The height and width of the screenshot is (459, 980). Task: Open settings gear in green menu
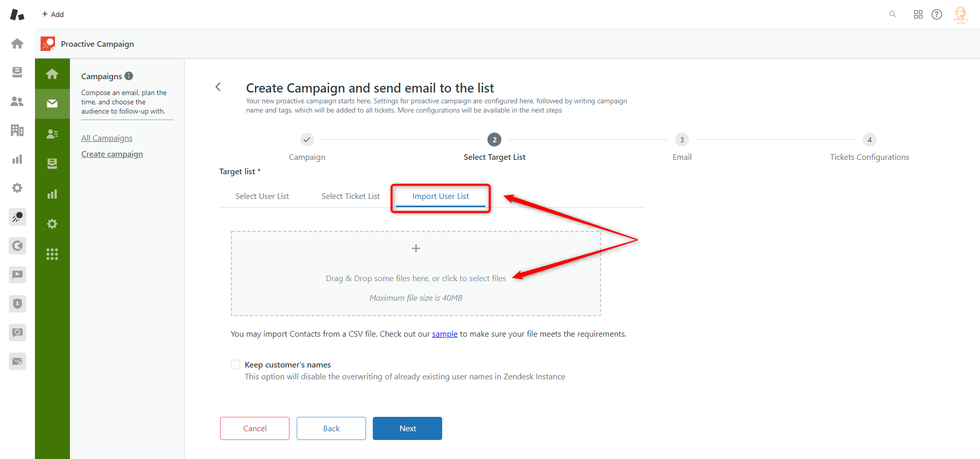[x=52, y=224]
